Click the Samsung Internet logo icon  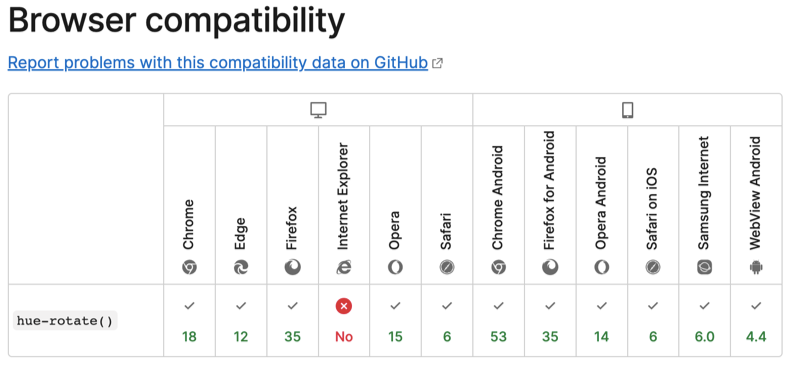(x=705, y=267)
